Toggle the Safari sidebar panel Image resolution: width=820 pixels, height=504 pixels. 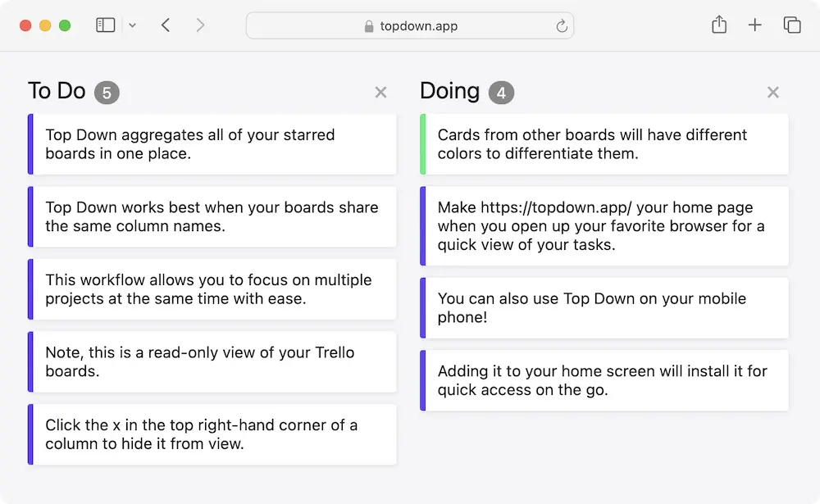[105, 25]
